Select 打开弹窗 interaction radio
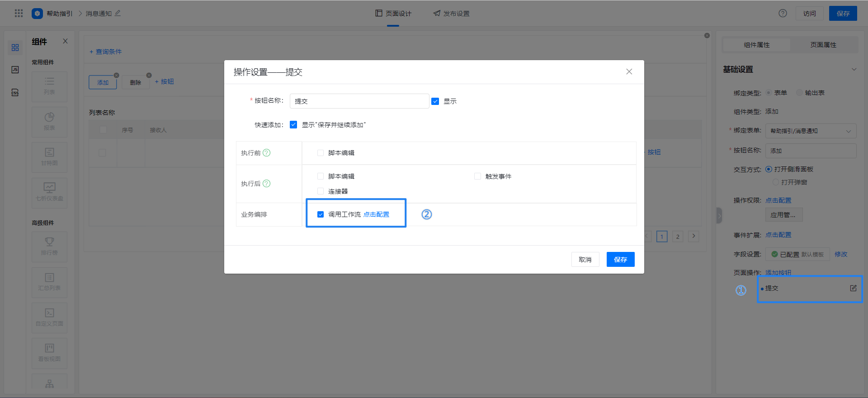The width and height of the screenshot is (868, 398). pyautogui.click(x=776, y=182)
